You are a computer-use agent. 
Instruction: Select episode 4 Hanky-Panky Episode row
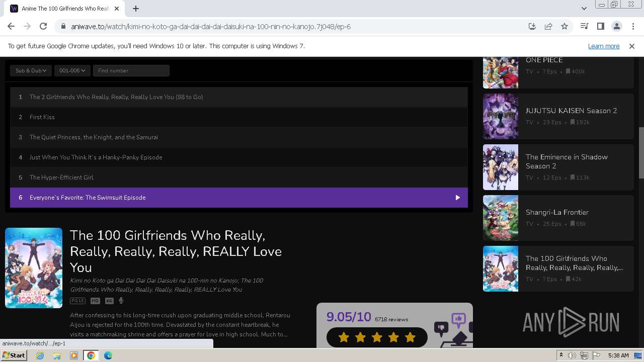coord(239,157)
